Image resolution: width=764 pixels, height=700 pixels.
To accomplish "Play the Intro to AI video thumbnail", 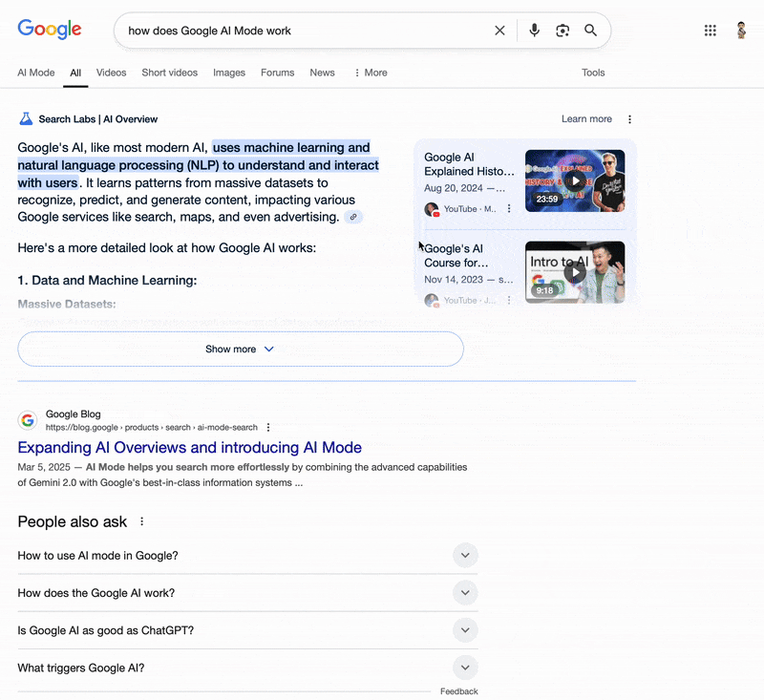I will (575, 272).
